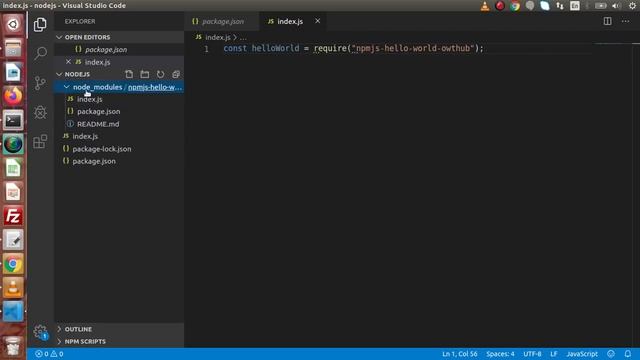This screenshot has width=640, height=360.
Task: Launch Firefox from the Ubuntu dock
Action: click(x=13, y=96)
